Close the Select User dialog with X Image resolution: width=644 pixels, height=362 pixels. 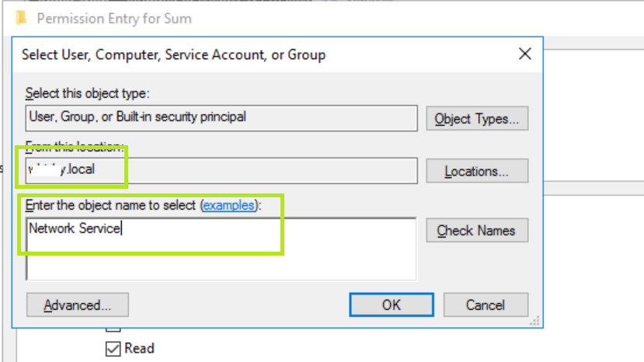tap(525, 54)
